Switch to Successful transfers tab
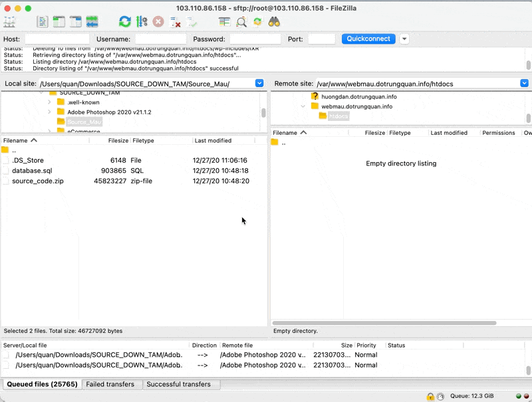This screenshot has width=532, height=402. coord(178,384)
